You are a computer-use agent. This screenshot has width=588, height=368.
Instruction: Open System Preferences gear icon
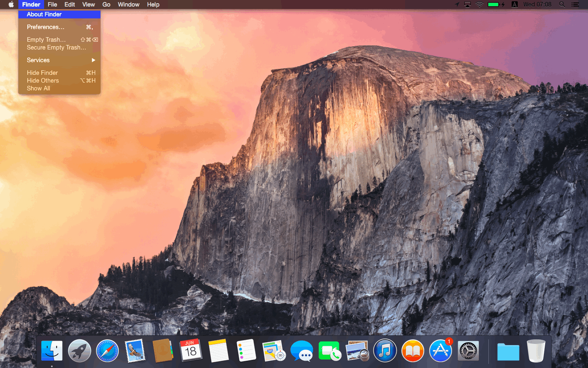pos(468,351)
